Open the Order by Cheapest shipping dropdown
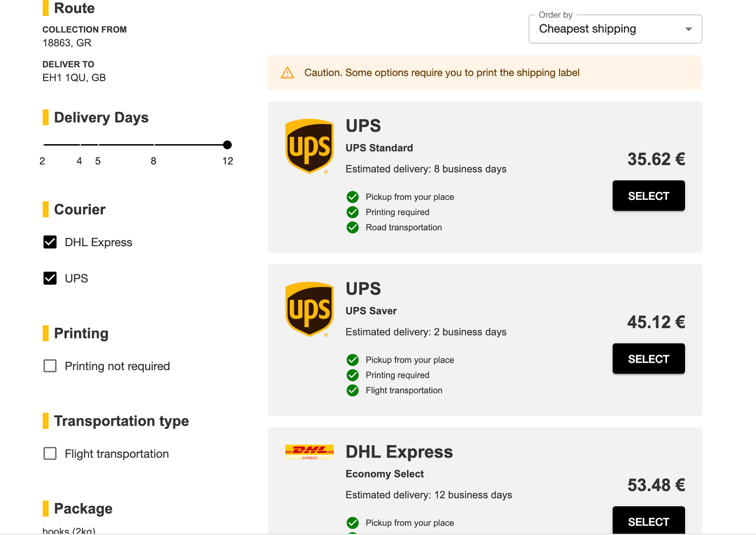This screenshot has width=756, height=535. (x=615, y=29)
